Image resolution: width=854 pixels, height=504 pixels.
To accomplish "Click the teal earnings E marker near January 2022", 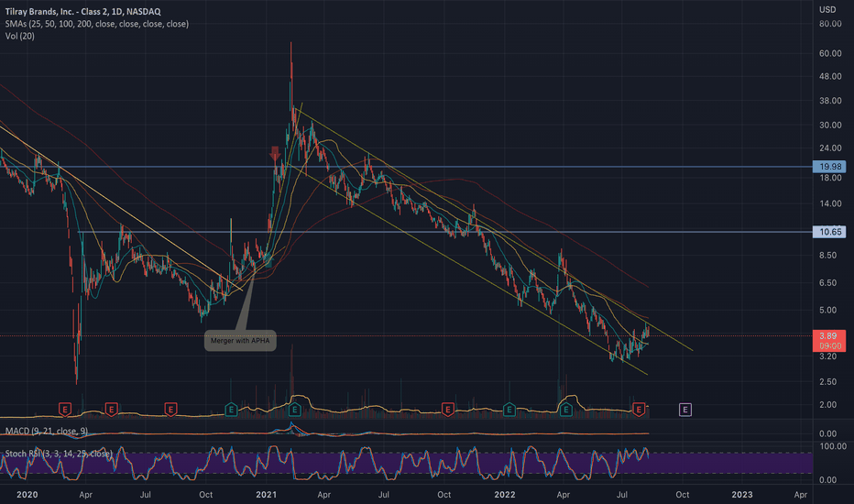I will (x=509, y=410).
